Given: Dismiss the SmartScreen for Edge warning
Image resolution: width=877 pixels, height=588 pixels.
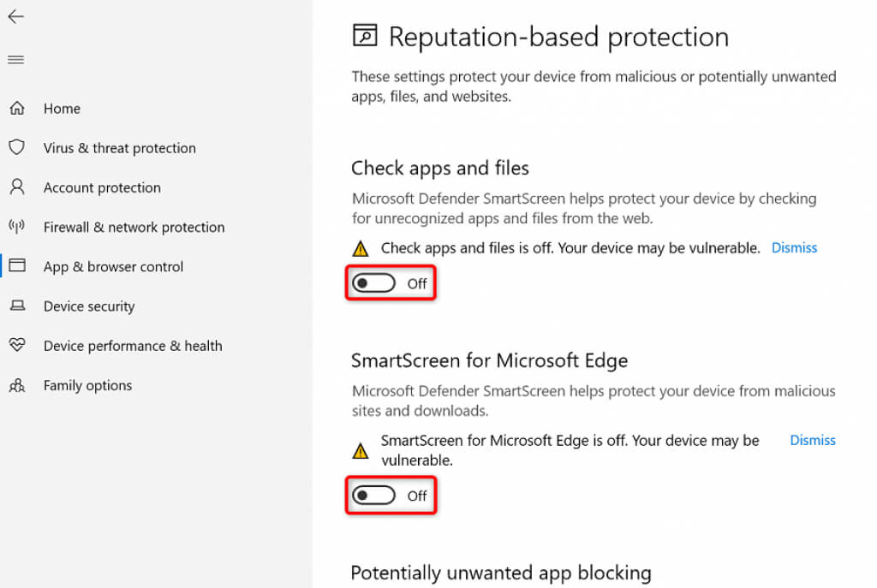Looking at the screenshot, I should (x=812, y=440).
